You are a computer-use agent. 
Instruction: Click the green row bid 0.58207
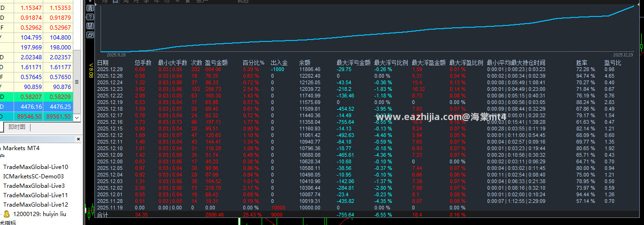(31, 97)
